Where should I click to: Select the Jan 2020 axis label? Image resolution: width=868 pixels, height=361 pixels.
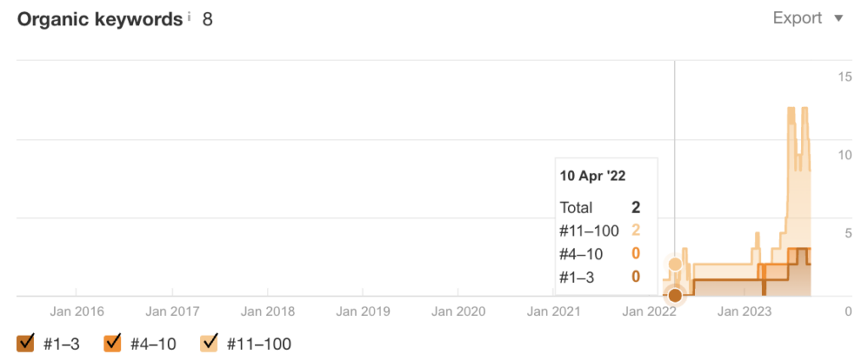tap(459, 312)
